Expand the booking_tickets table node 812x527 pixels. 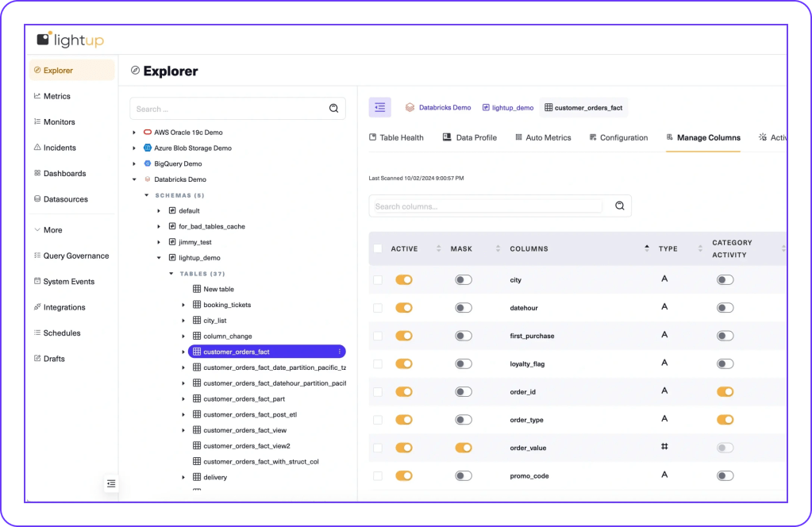pos(183,304)
